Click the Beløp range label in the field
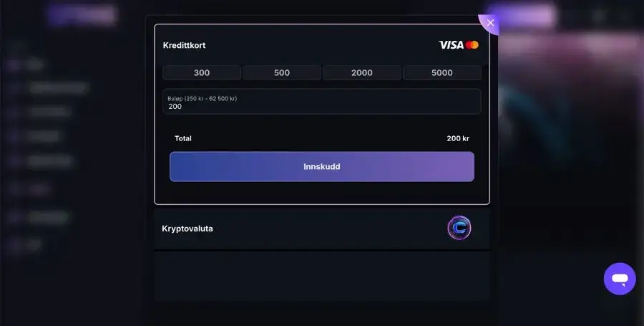The height and width of the screenshot is (326, 644). coord(202,98)
